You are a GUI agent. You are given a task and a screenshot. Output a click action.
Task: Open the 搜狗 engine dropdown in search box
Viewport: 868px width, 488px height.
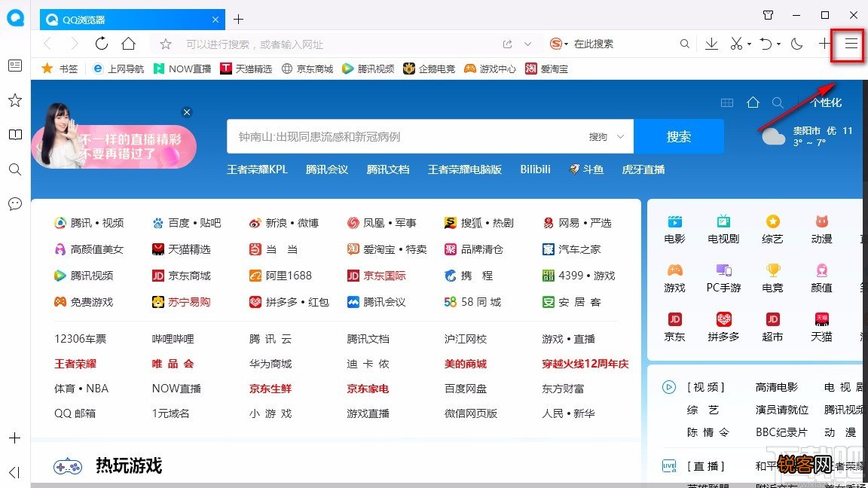tap(606, 136)
